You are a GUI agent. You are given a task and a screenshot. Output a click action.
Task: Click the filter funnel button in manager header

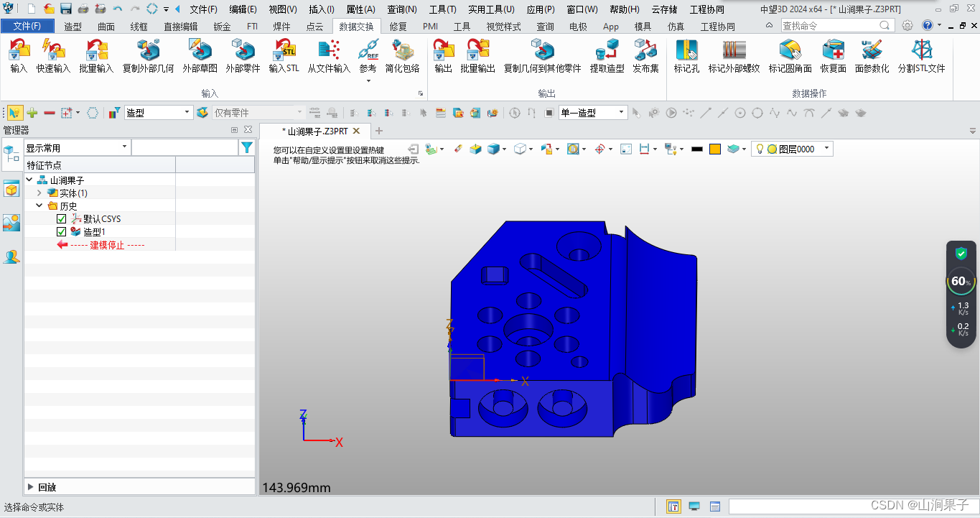pos(247,147)
